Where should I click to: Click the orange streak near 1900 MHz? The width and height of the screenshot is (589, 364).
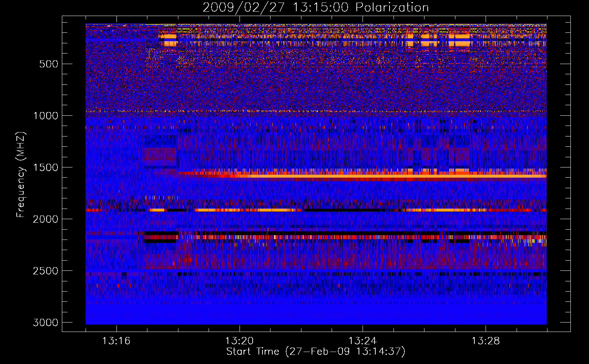point(248,210)
